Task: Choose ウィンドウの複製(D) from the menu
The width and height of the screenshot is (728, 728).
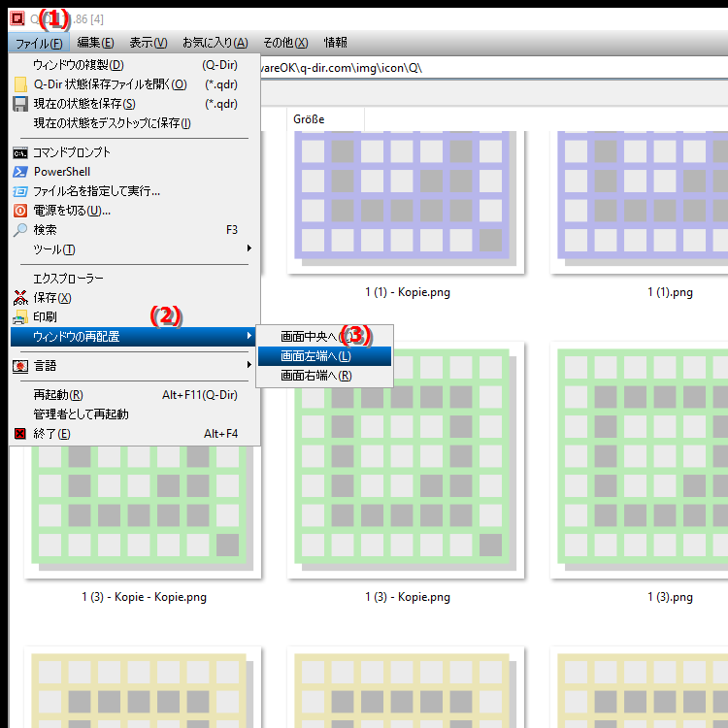Action: tap(135, 65)
